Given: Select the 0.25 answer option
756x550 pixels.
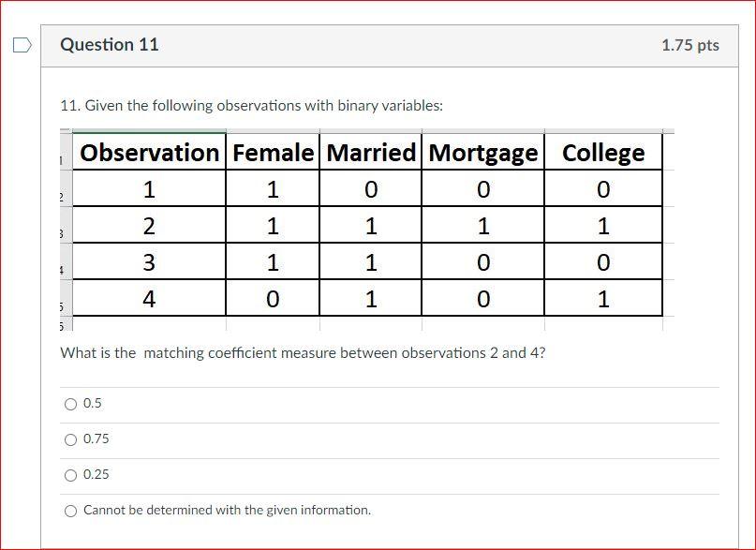Looking at the screenshot, I should click(x=70, y=474).
